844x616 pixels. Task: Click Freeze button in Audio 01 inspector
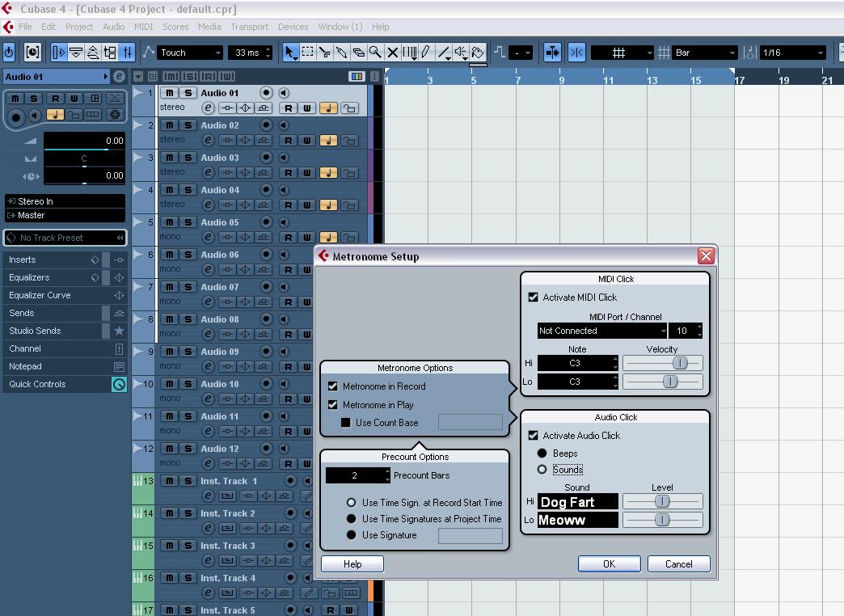coord(115,115)
